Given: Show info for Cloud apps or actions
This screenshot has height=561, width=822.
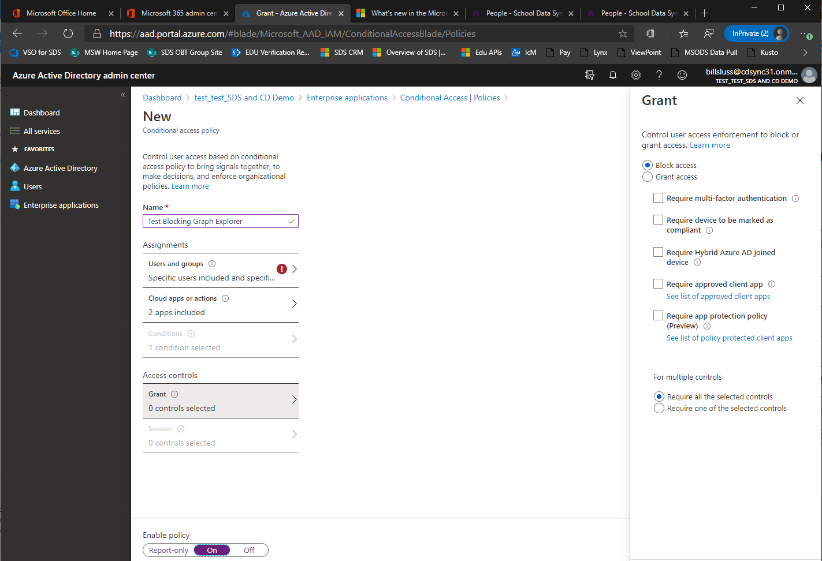Looking at the screenshot, I should click(x=225, y=298).
